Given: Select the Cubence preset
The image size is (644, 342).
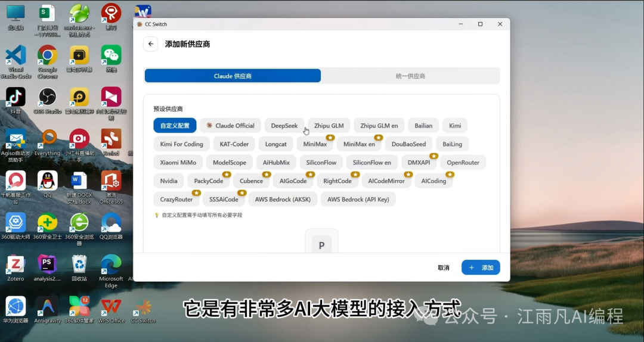Looking at the screenshot, I should pos(252,181).
